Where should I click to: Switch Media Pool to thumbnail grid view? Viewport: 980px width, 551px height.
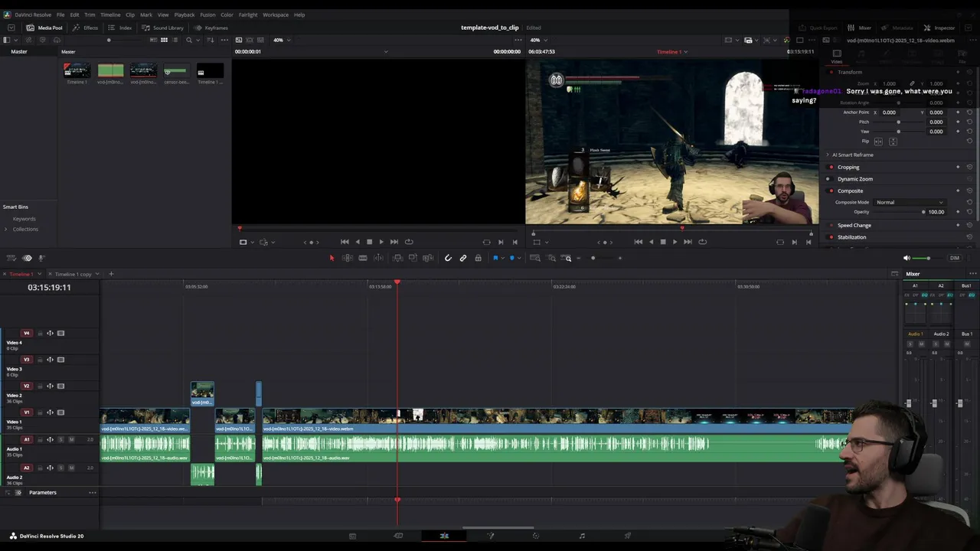pyautogui.click(x=164, y=40)
